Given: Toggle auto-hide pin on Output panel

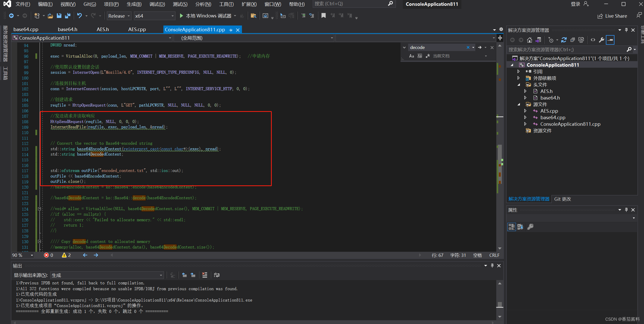Looking at the screenshot, I should point(492,265).
